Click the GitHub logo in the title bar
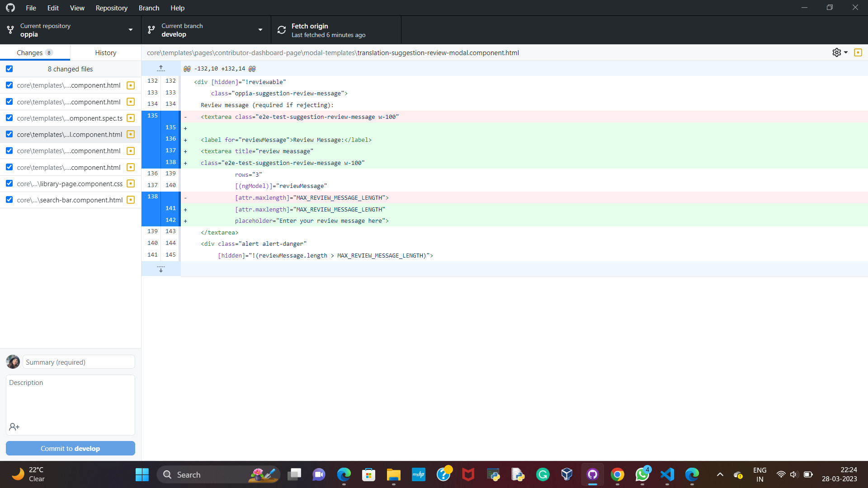This screenshot has width=868, height=488. pos(10,8)
